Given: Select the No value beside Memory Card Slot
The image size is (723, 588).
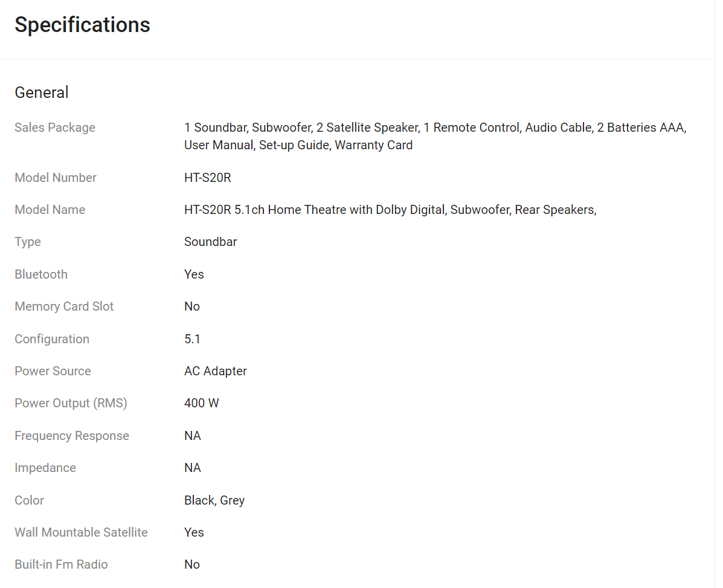Looking at the screenshot, I should (192, 306).
